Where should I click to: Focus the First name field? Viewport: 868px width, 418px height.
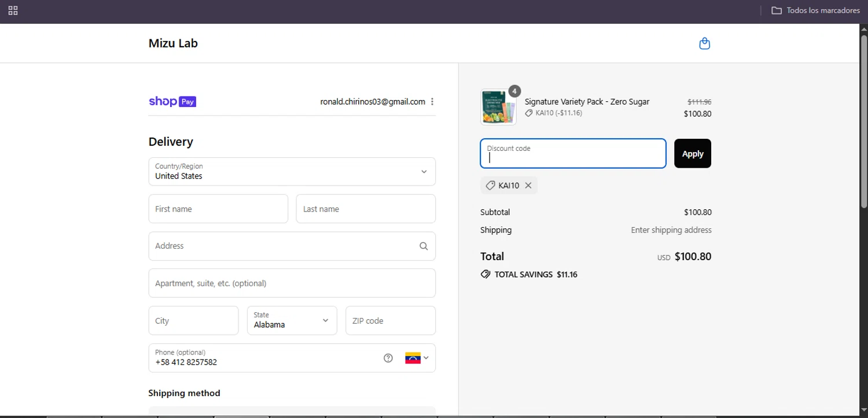[218, 209]
